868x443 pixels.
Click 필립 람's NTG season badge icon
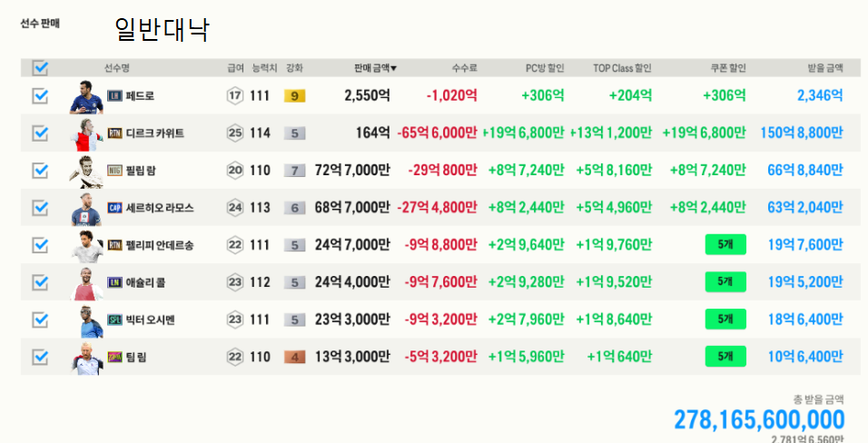(x=114, y=170)
